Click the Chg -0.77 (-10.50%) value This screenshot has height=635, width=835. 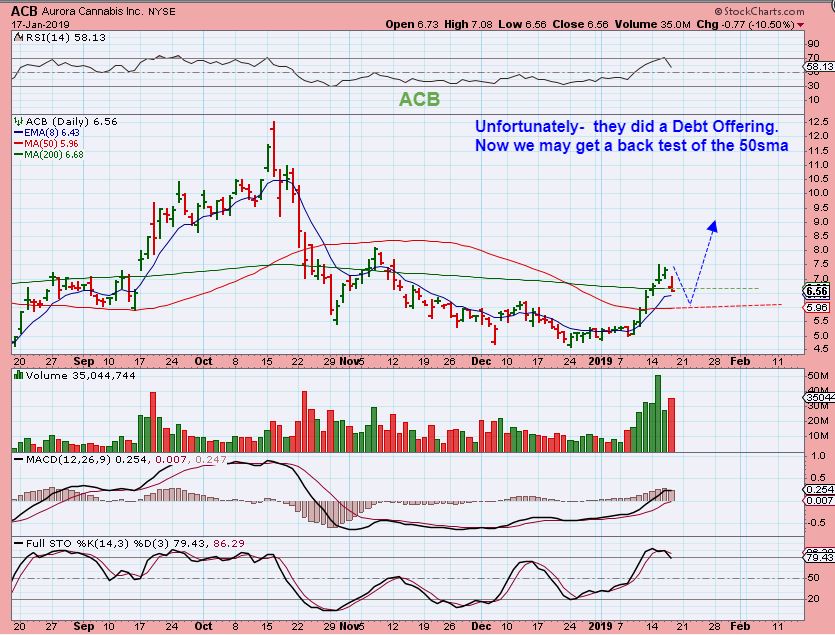(746, 25)
